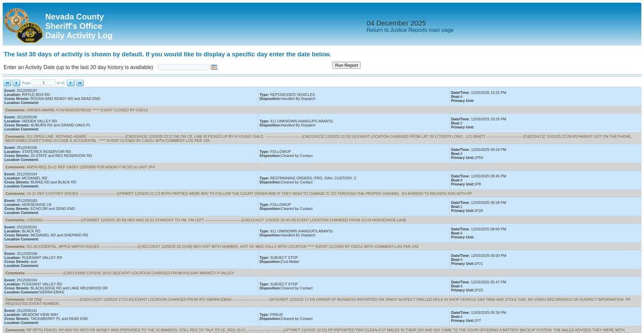This screenshot has width=644, height=333.
Task: Select primary unit 1P21
Action: 479,264
